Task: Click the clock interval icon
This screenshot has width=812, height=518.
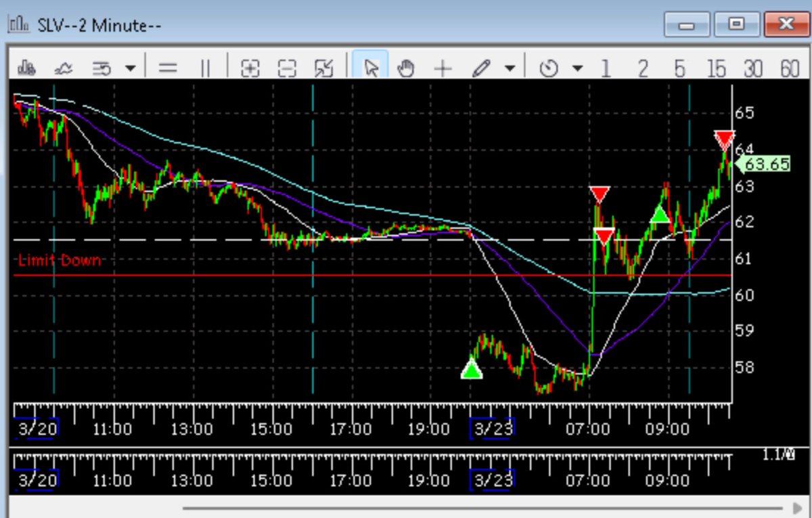Action: click(x=549, y=68)
